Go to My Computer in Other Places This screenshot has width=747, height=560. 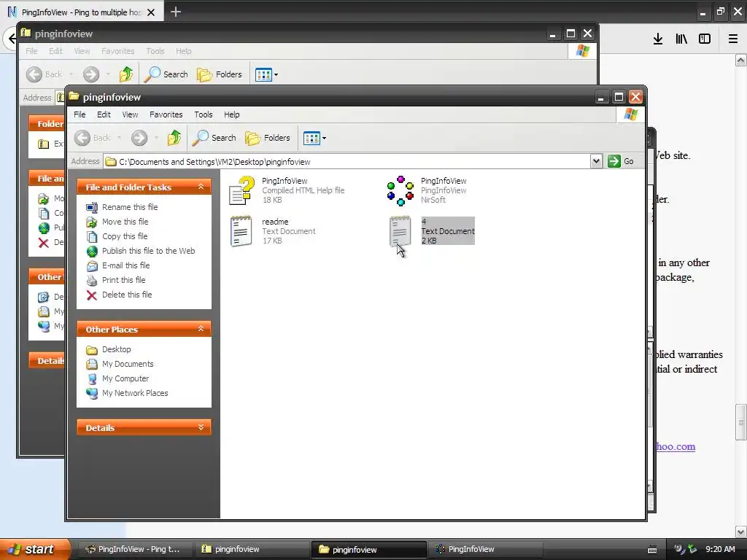click(125, 378)
